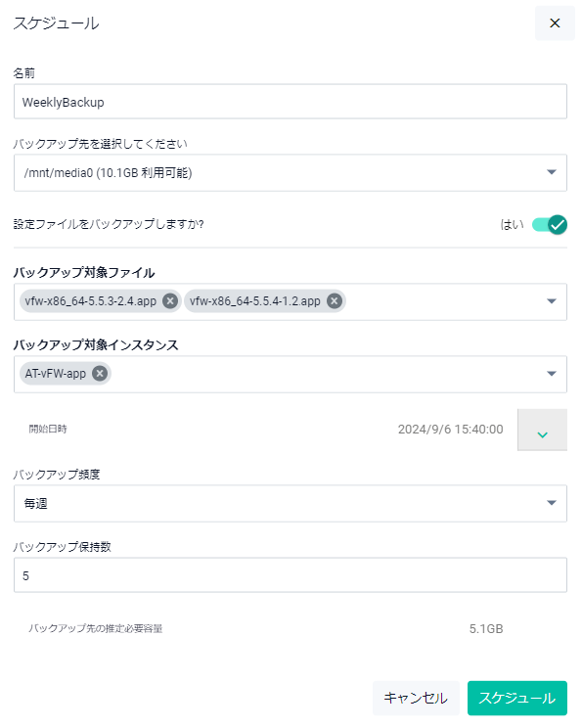
Task: Select the AT-vFW-app chip label
Action: click(x=55, y=373)
